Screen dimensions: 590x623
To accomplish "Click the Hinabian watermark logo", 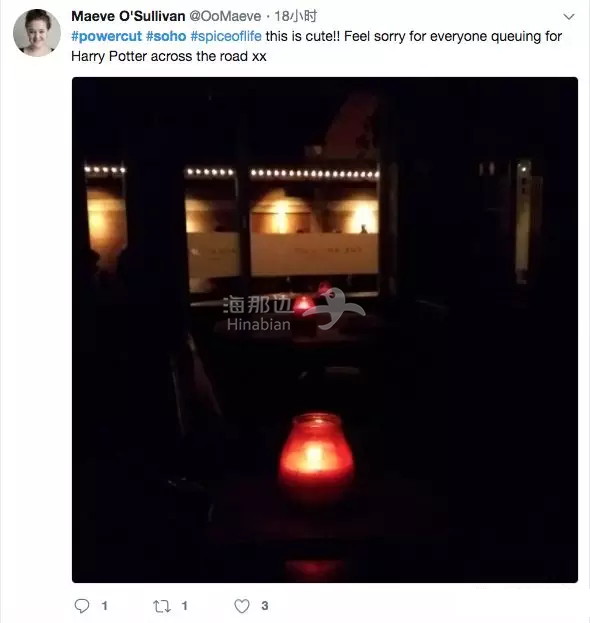I will pyautogui.click(x=294, y=310).
